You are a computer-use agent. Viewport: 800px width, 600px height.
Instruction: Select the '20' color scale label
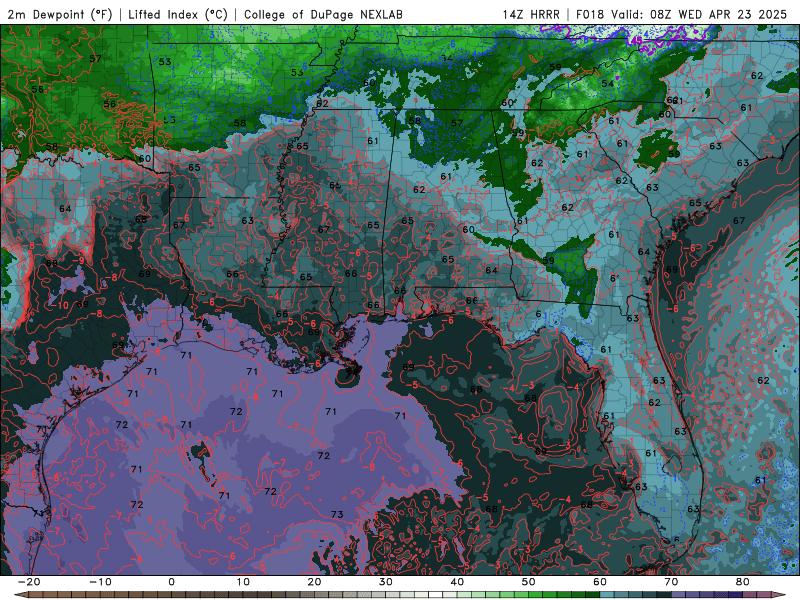point(314,582)
